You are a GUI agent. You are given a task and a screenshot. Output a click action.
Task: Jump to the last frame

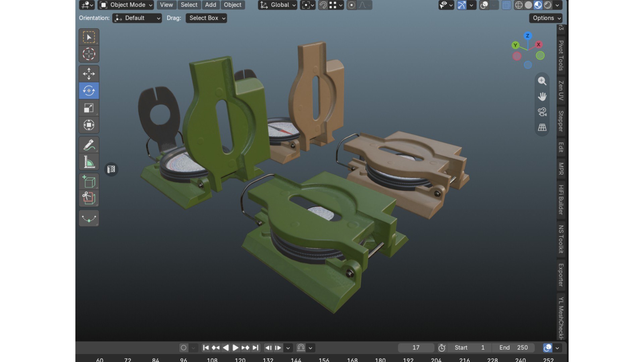point(255,348)
